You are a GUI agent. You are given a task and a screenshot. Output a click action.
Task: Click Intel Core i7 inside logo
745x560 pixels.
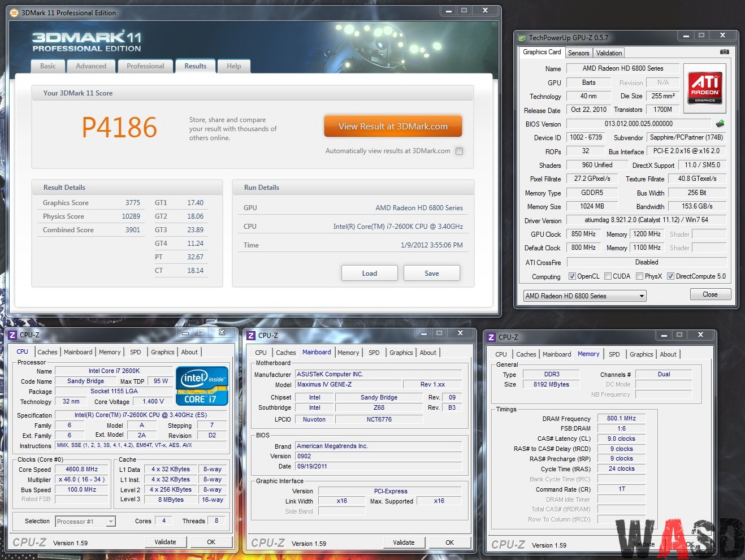tap(202, 386)
